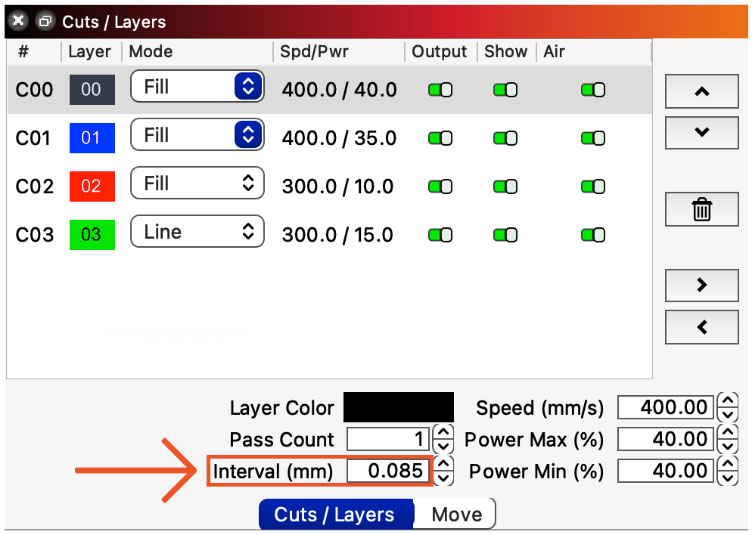The image size is (754, 535).
Task: Click the 300.0 / 15.0 speed/power value
Action: coord(338,235)
